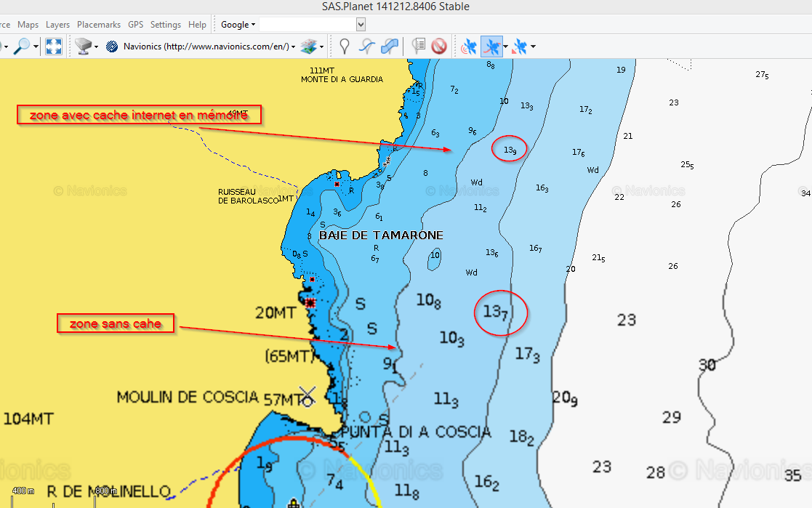
Task: Expand the layers icon dropdown arrow
Action: pos(321,47)
